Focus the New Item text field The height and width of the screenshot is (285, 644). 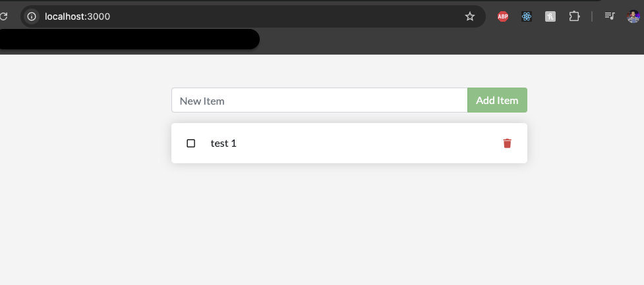[x=320, y=100]
